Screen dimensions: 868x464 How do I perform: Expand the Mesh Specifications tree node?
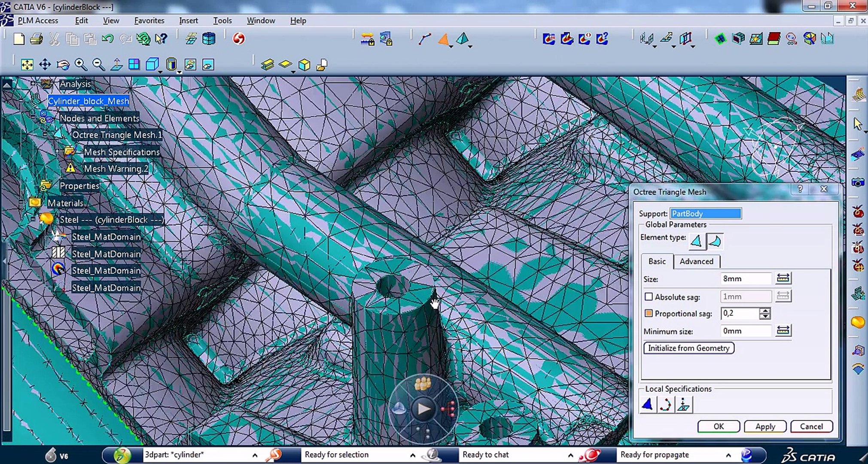57,152
